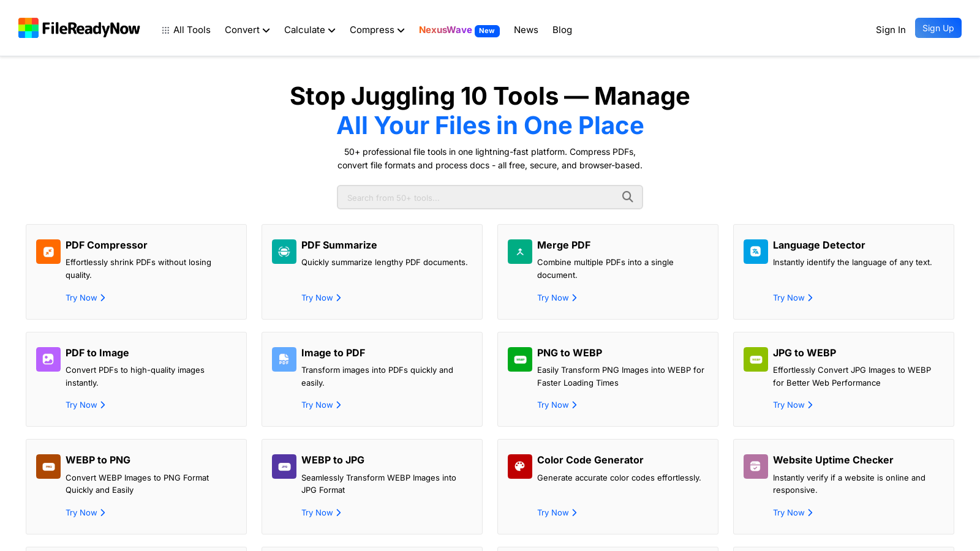Click the Language Detector blue icon

tap(756, 252)
